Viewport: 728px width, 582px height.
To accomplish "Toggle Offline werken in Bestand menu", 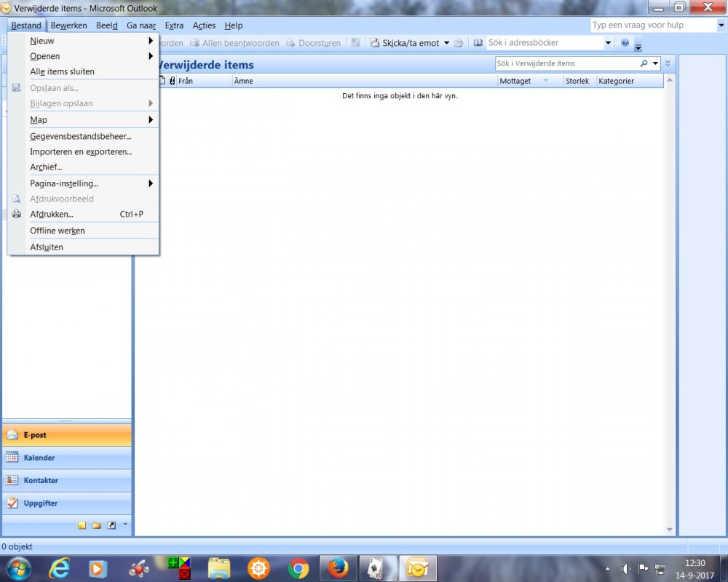I will coord(58,231).
